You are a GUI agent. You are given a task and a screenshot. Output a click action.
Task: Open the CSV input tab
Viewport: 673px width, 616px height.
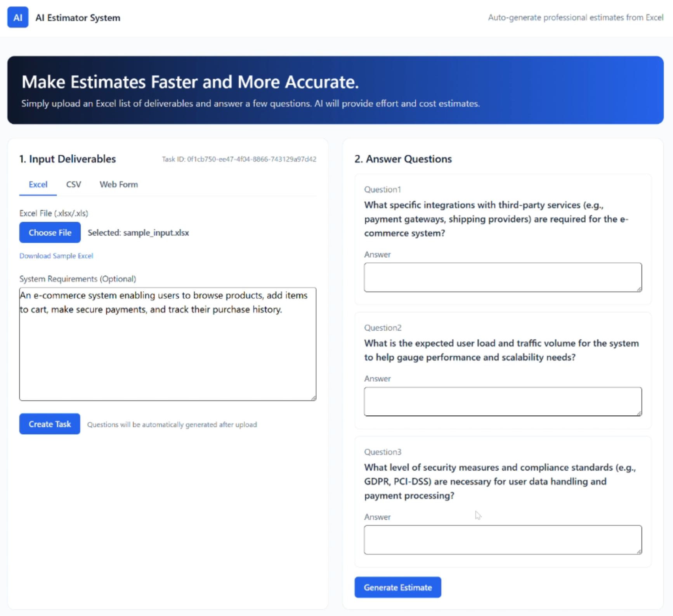click(73, 184)
